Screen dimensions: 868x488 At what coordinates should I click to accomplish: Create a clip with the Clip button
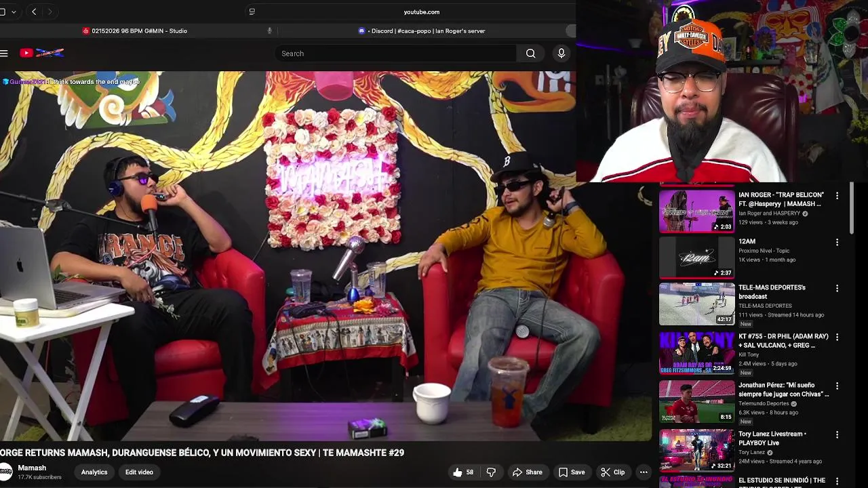(612, 472)
